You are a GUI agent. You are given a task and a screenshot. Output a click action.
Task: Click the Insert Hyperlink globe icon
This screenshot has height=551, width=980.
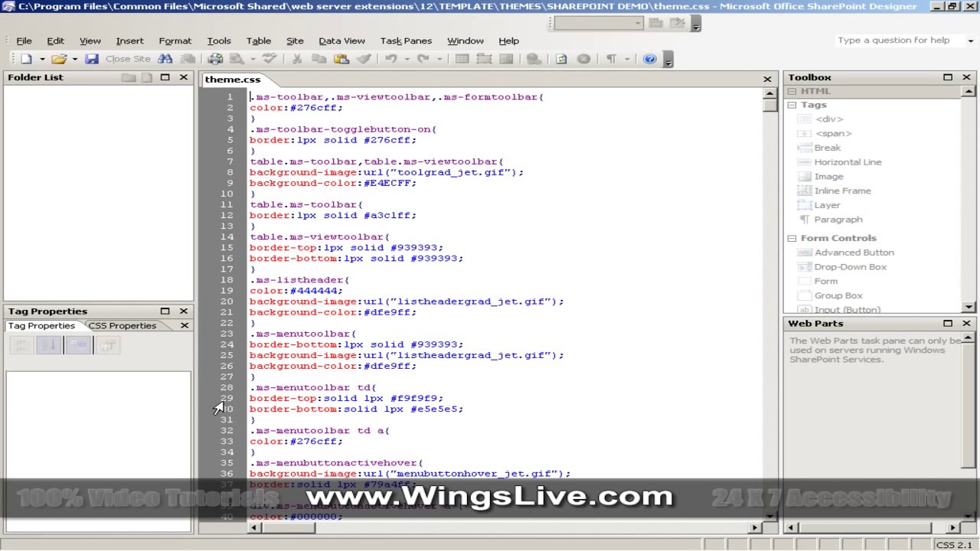click(x=534, y=59)
